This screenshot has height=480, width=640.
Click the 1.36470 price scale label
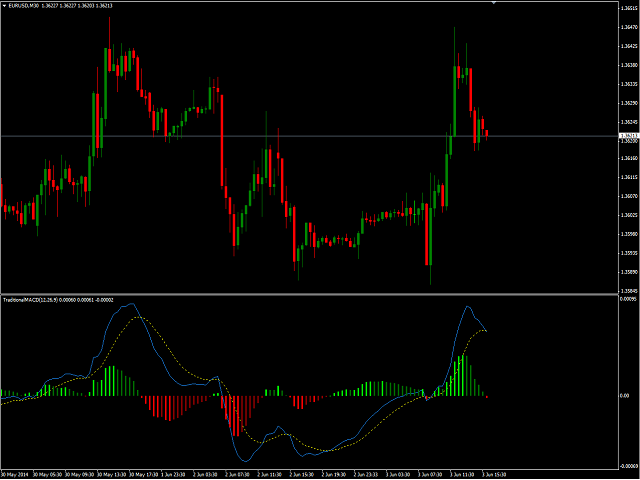pos(629,27)
